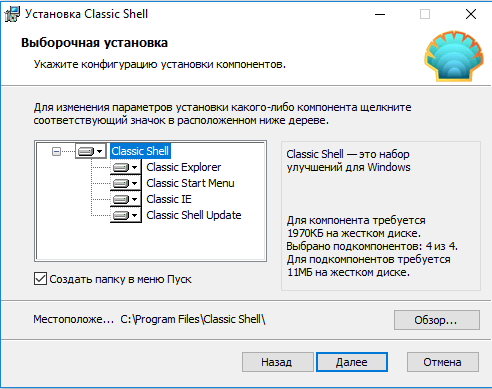Open dropdown arrow beside Classic IE

tap(135, 199)
